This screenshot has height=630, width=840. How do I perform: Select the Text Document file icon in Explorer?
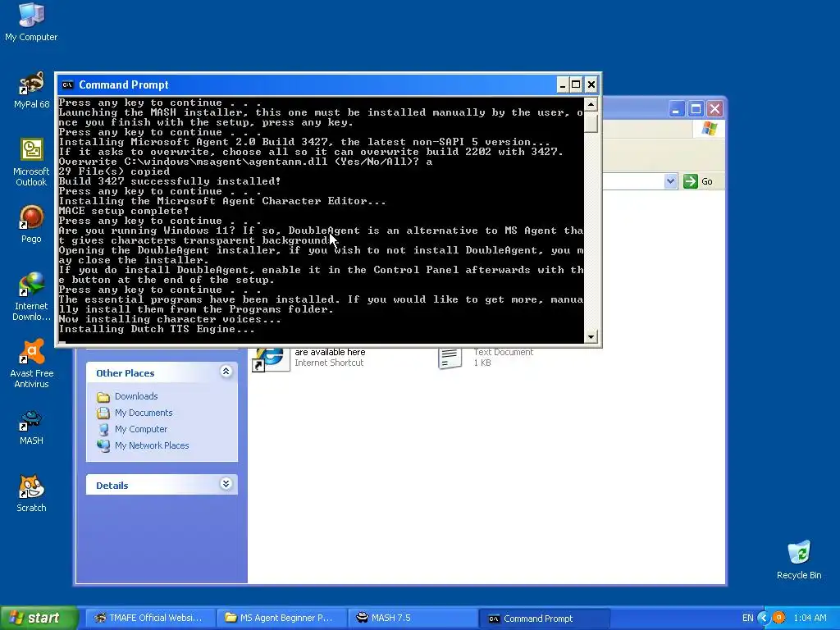click(450, 358)
